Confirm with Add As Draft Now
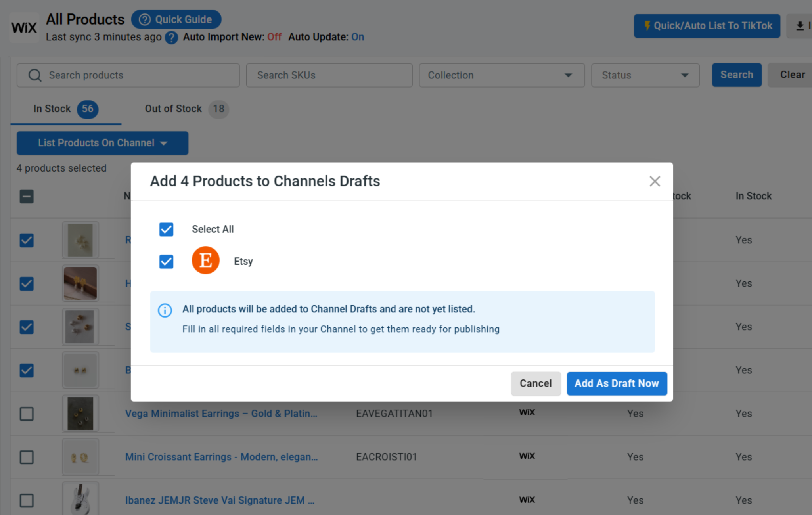Viewport: 812px width, 515px height. coord(617,383)
